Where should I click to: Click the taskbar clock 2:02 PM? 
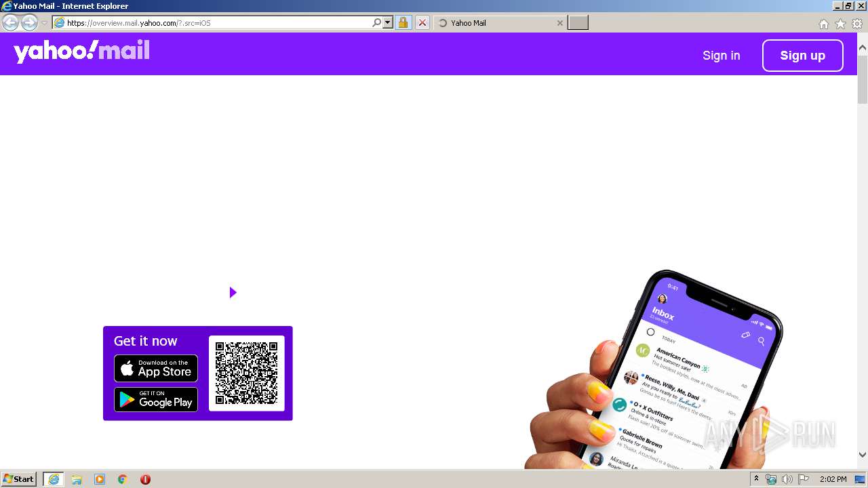pyautogui.click(x=833, y=479)
